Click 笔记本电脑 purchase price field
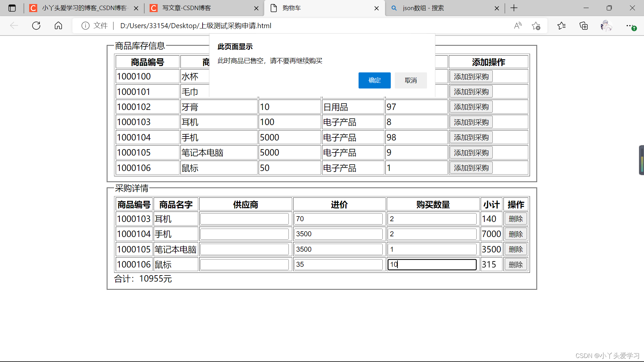Image resolution: width=644 pixels, height=362 pixels. pyautogui.click(x=338, y=249)
